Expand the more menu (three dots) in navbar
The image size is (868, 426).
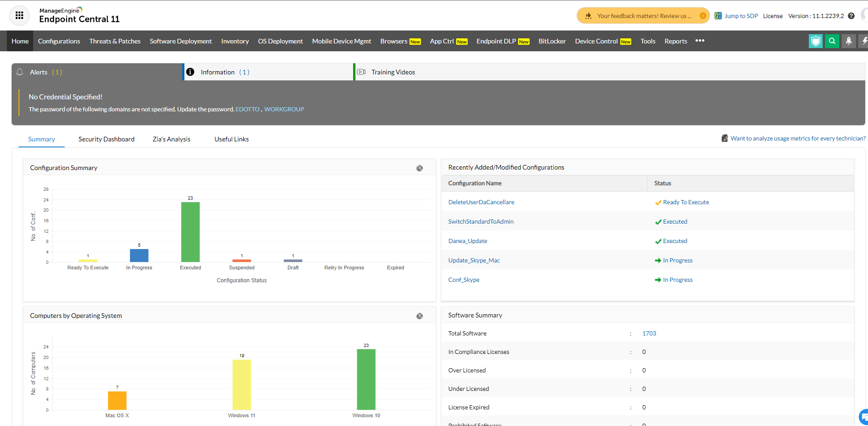coord(700,41)
